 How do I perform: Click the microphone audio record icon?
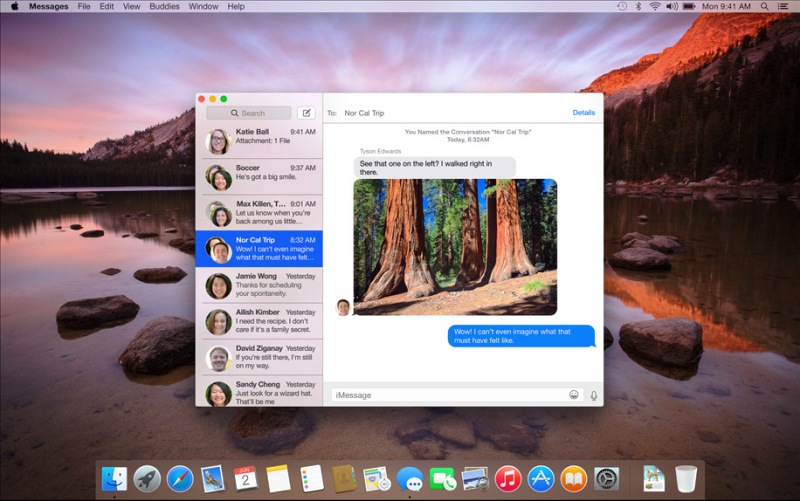594,395
